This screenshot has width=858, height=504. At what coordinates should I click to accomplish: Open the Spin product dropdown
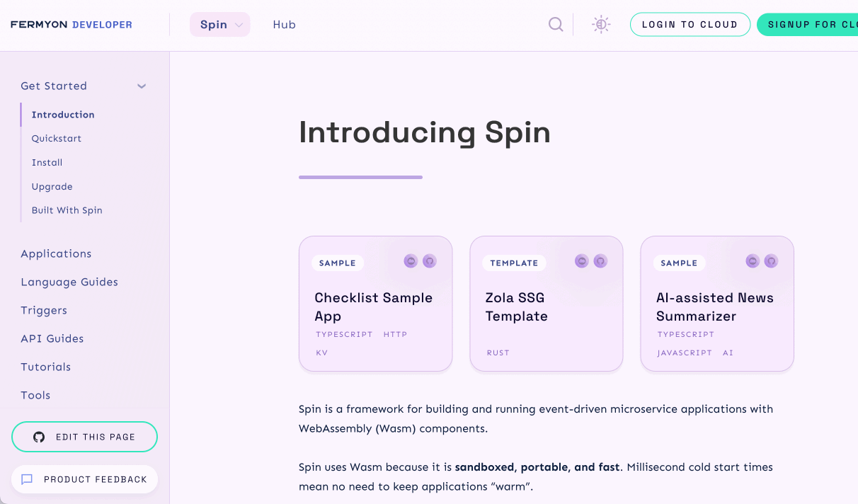pyautogui.click(x=219, y=24)
